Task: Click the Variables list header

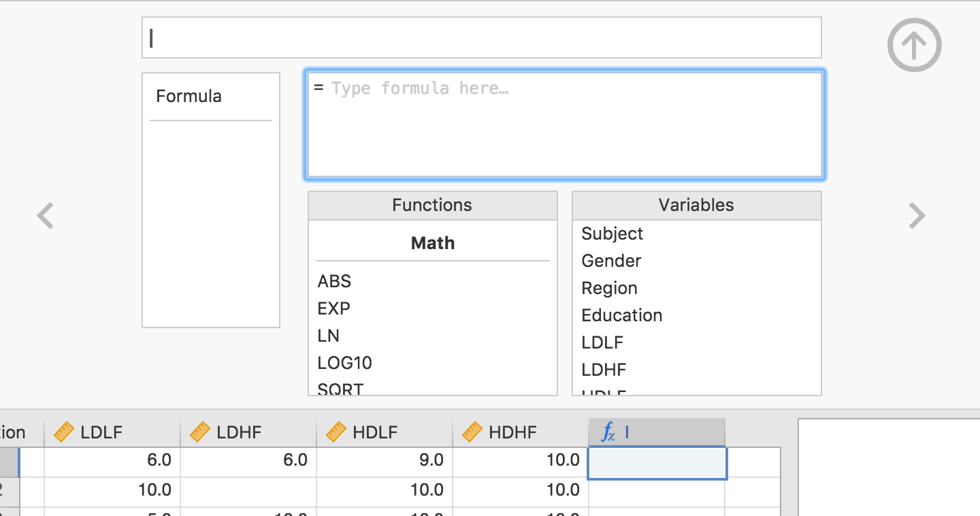Action: tap(697, 205)
